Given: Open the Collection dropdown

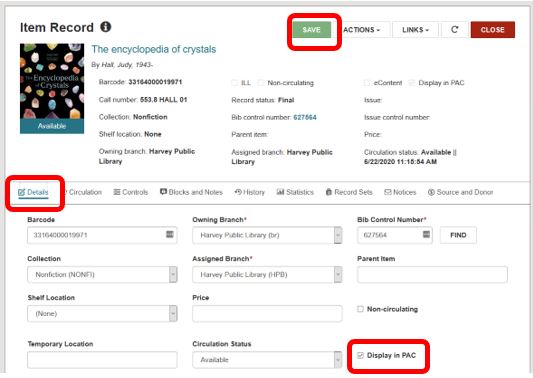Looking at the screenshot, I should coord(102,274).
